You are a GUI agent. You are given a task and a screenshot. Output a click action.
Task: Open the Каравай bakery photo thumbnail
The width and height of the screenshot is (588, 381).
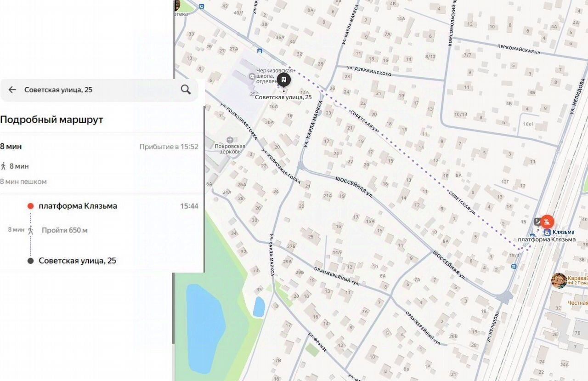click(559, 280)
